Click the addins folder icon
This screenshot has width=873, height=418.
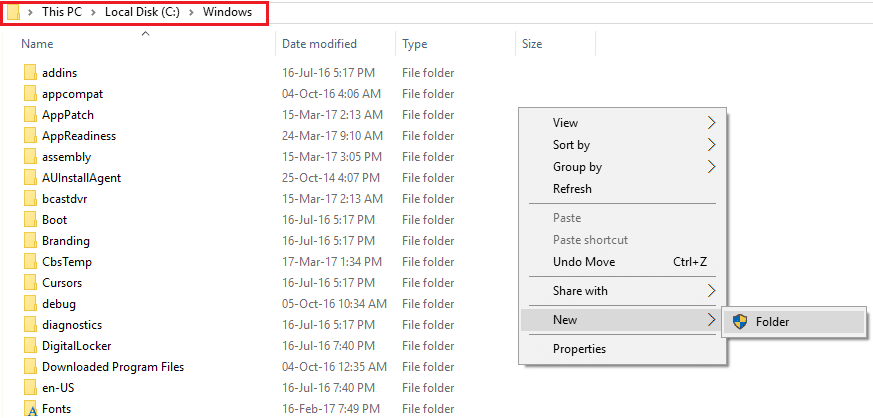[x=31, y=73]
